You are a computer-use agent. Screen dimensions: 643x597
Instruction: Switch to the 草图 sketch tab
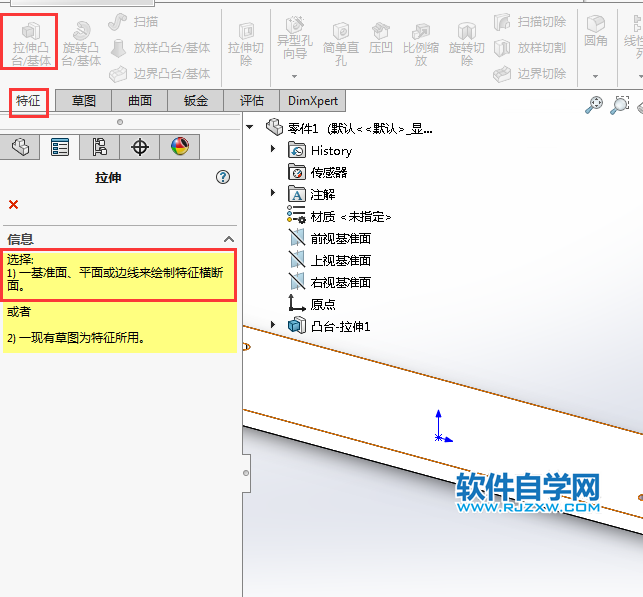pos(84,101)
